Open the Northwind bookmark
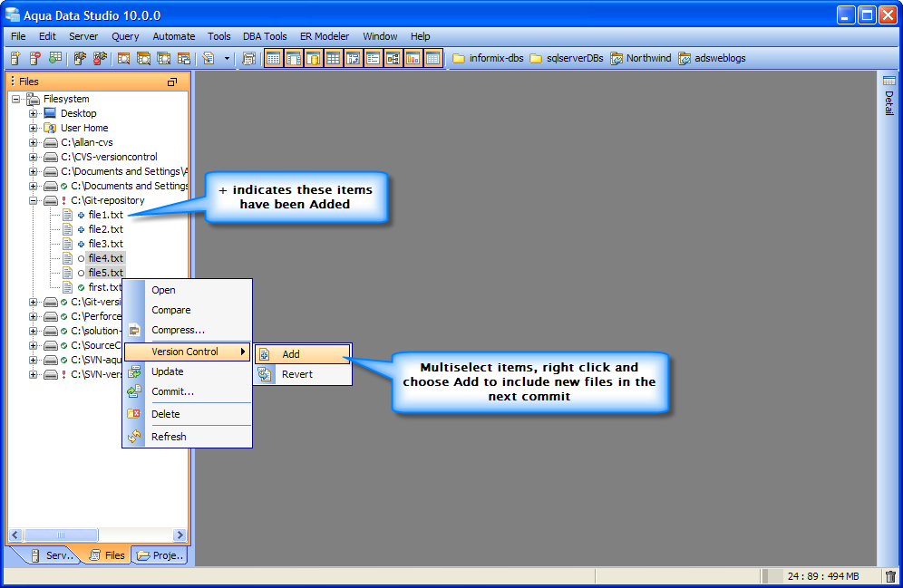This screenshot has height=588, width=903. tap(641, 58)
